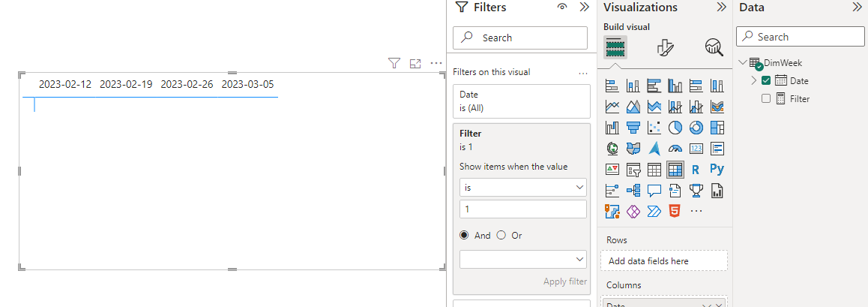Select the Ribbon chart visual
The height and width of the screenshot is (307, 868).
coord(717,107)
